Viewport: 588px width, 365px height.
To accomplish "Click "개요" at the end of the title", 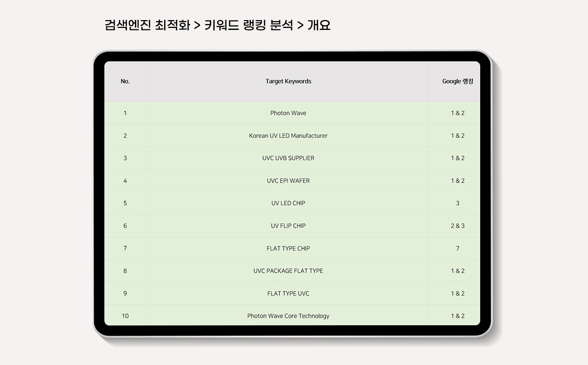I will tap(319, 25).
